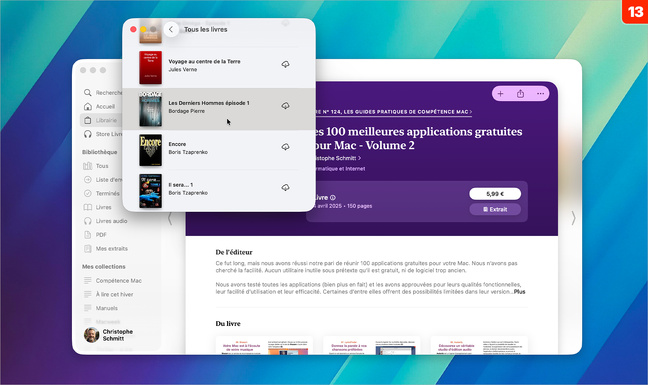The height and width of the screenshot is (385, 648).
Task: Go to previous book with left chevron
Action: click(170, 219)
